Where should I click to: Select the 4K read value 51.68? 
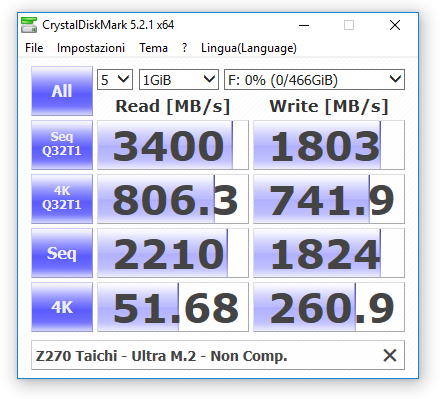[173, 307]
